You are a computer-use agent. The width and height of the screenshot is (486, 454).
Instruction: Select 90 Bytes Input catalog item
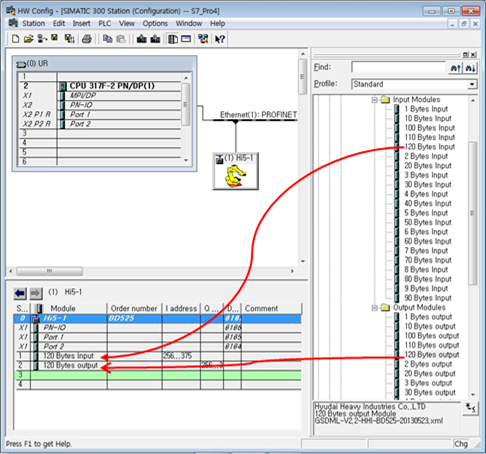[x=428, y=298]
